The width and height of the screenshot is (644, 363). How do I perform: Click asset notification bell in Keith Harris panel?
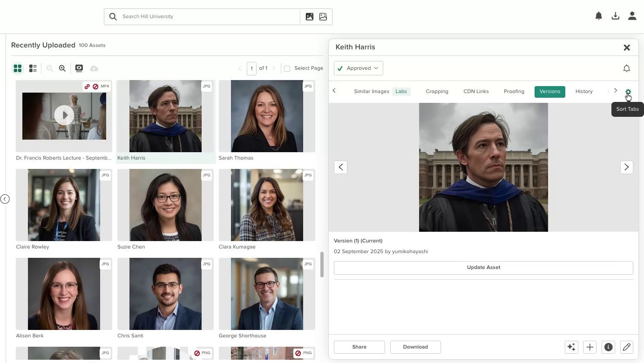[x=627, y=68]
